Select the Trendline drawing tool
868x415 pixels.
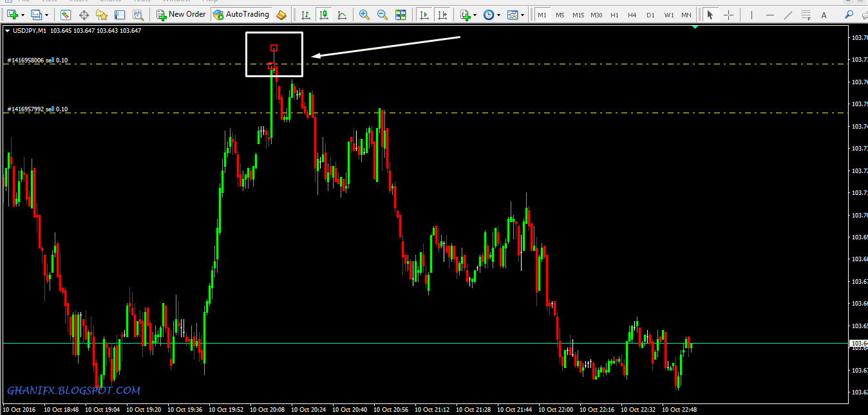(788, 14)
